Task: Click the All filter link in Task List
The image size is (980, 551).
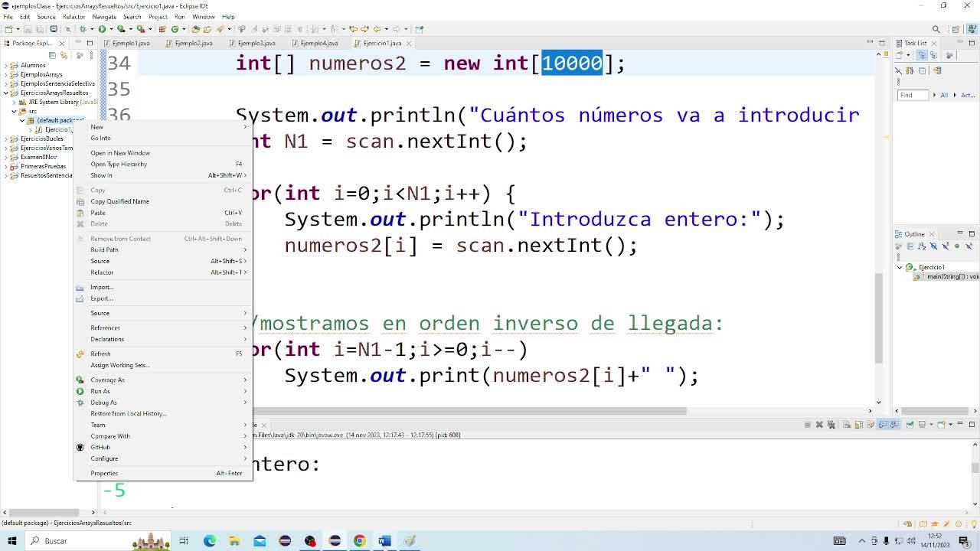Action: click(944, 95)
